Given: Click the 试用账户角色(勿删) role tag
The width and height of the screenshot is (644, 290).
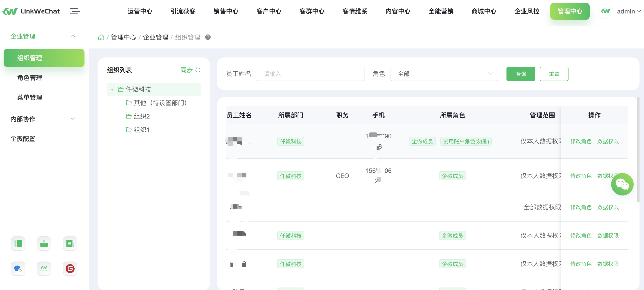Looking at the screenshot, I should [466, 141].
